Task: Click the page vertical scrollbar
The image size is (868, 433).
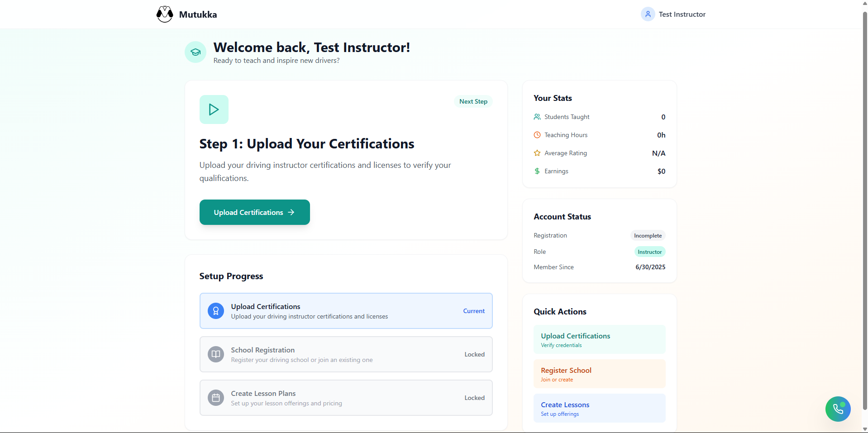Action: coord(865,210)
